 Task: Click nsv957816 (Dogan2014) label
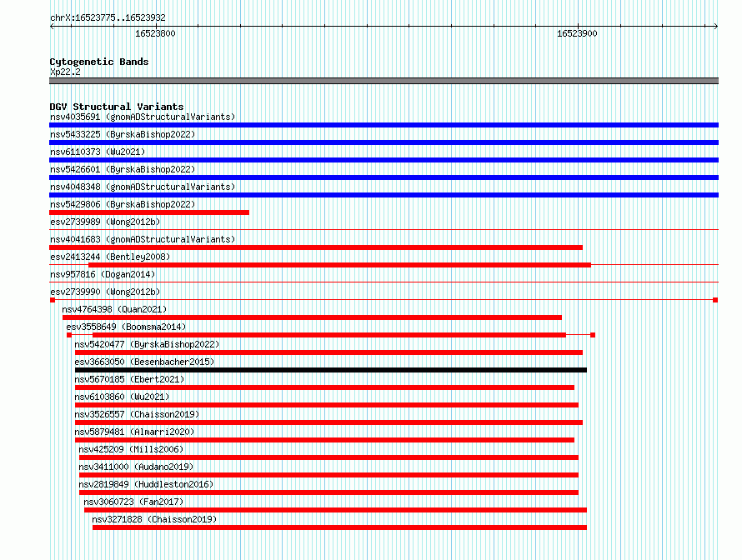tap(103, 274)
